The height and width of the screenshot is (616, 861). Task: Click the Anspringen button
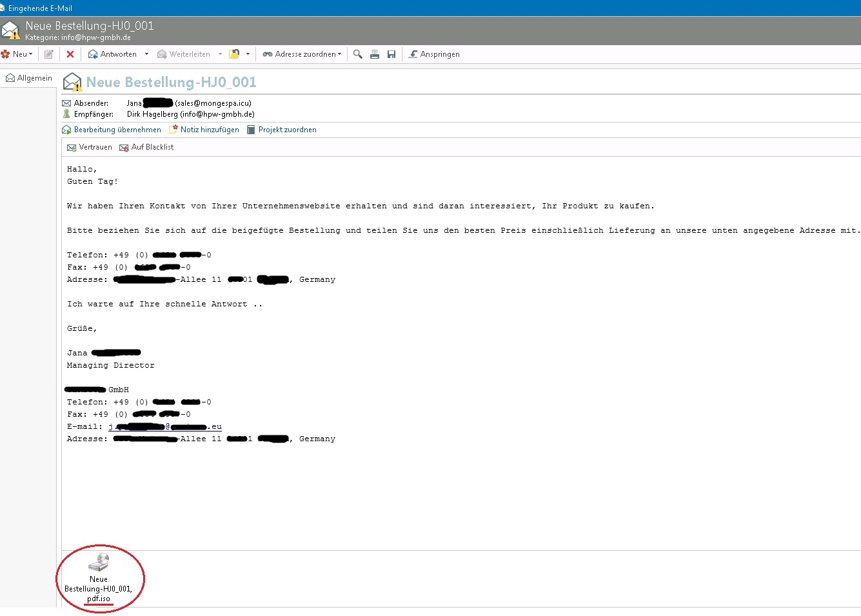[x=434, y=54]
